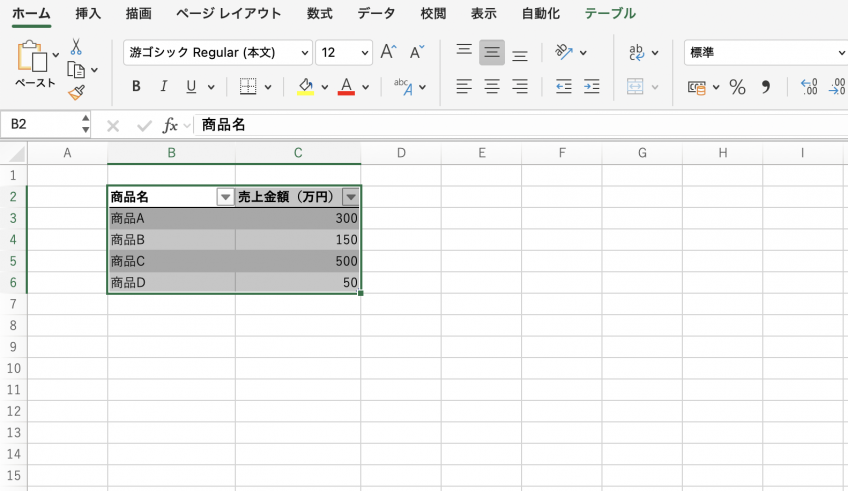Viewport: 848px width, 491px height.
Task: Open the 商品名 column filter dropdown
Action: [x=225, y=197]
